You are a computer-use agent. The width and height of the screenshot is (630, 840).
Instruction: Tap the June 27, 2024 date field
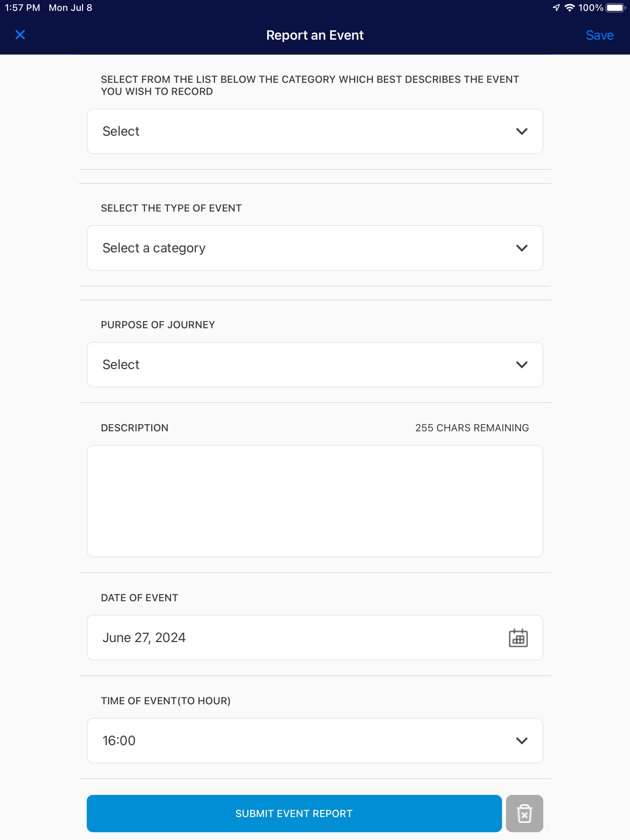[x=315, y=638]
